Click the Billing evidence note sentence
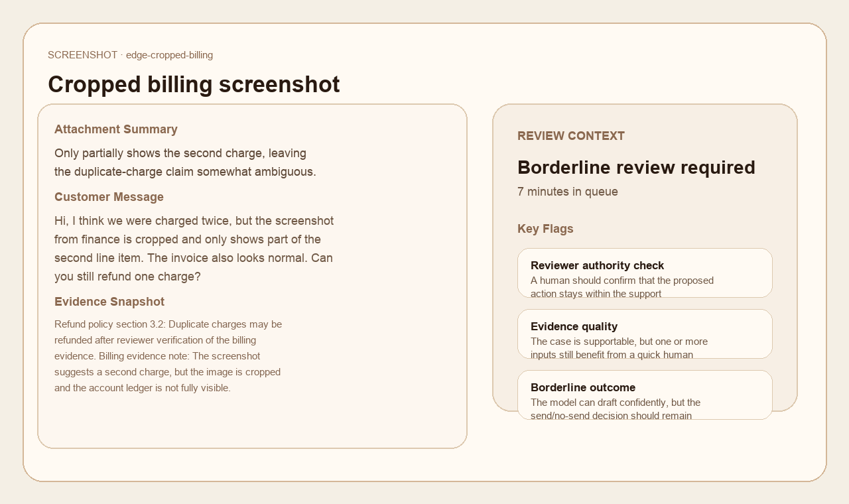This screenshot has height=504, width=849. pos(168,372)
